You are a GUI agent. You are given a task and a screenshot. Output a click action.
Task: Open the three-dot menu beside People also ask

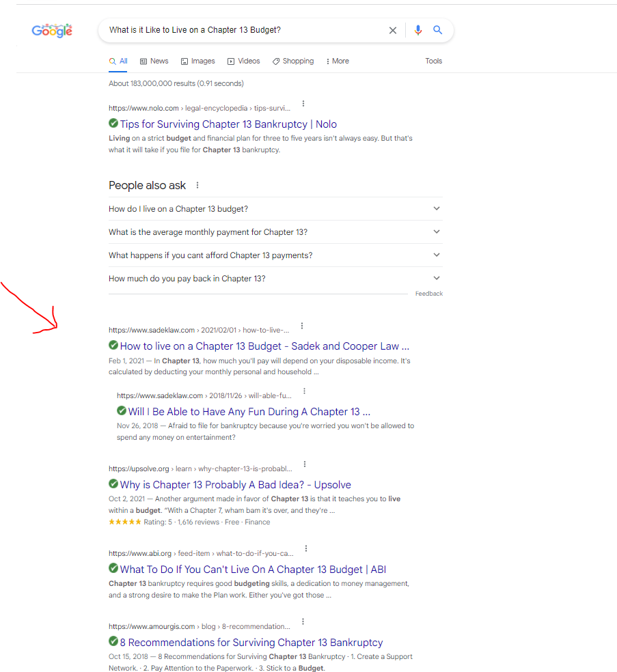point(197,185)
